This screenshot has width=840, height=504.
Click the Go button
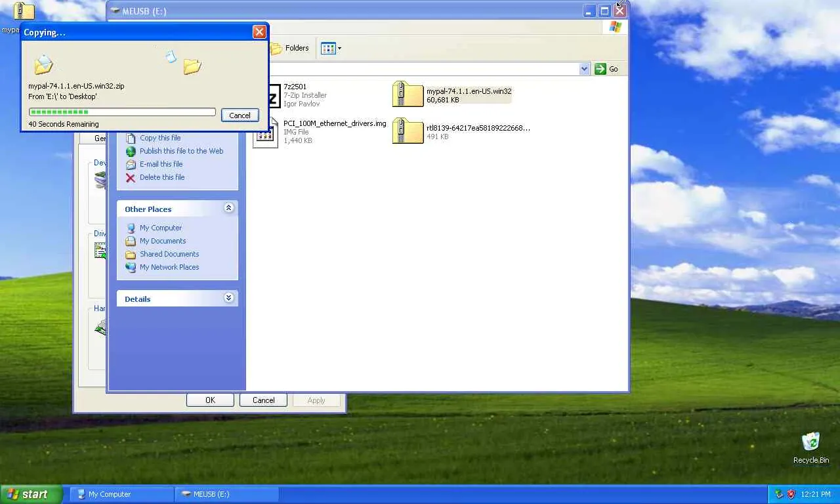pyautogui.click(x=606, y=69)
